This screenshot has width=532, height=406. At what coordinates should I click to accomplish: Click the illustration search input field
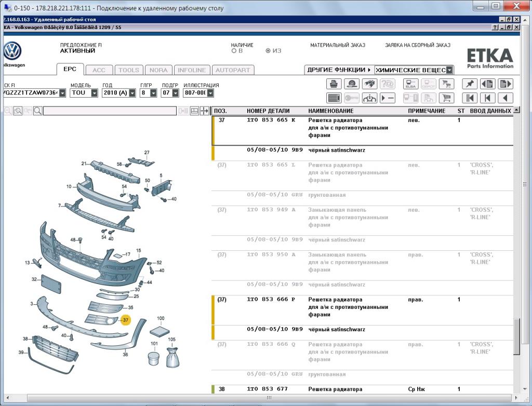coord(110,111)
